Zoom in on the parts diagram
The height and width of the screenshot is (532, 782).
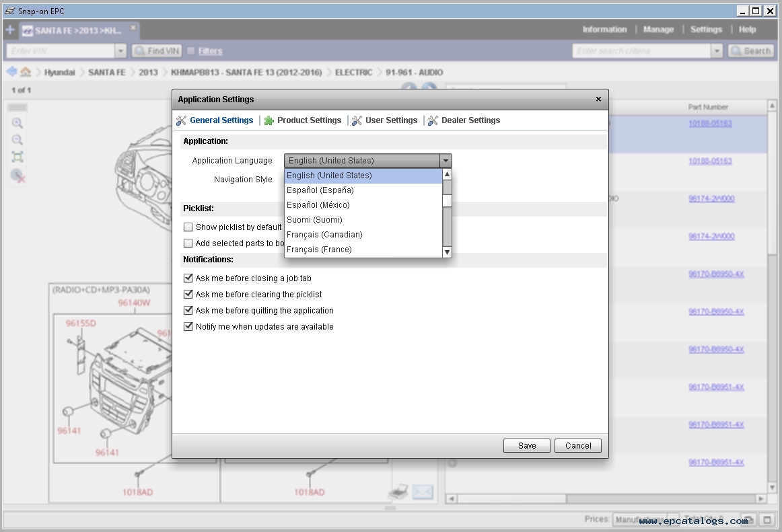point(17,123)
